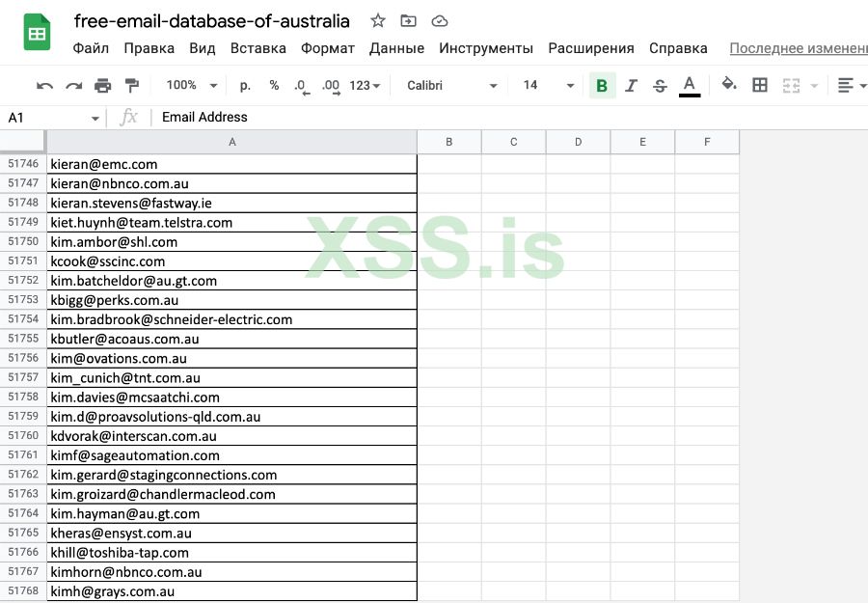
Task: Select cell kcook@sscinc.com
Action: click(x=231, y=260)
